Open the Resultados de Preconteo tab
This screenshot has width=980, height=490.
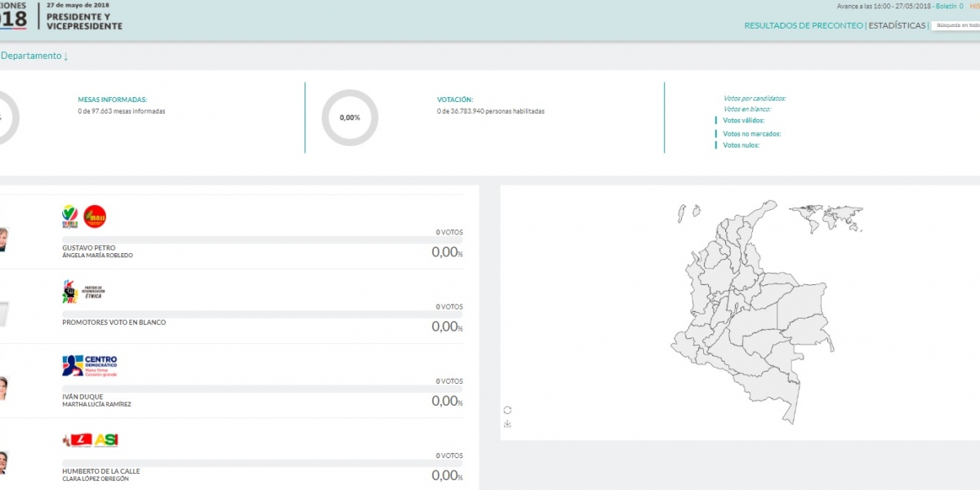(803, 25)
